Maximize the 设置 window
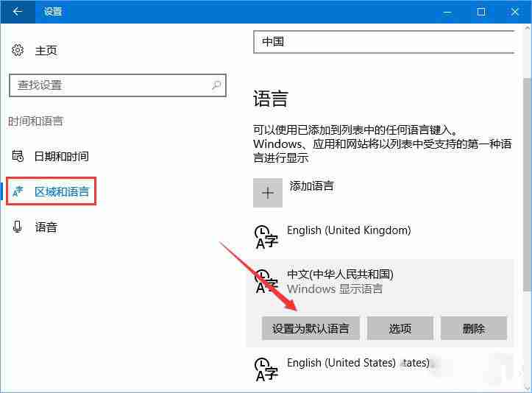Viewport: 532px width, 393px height. click(x=480, y=12)
